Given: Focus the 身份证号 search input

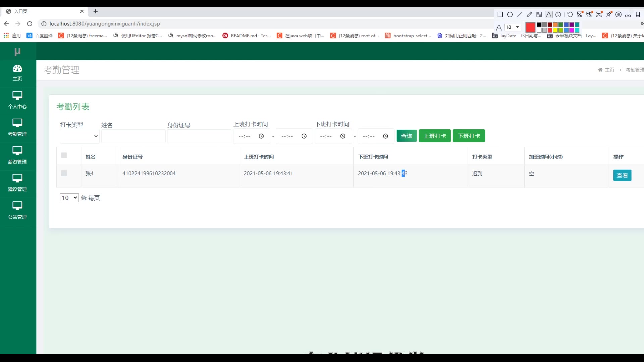Looking at the screenshot, I should [x=199, y=136].
